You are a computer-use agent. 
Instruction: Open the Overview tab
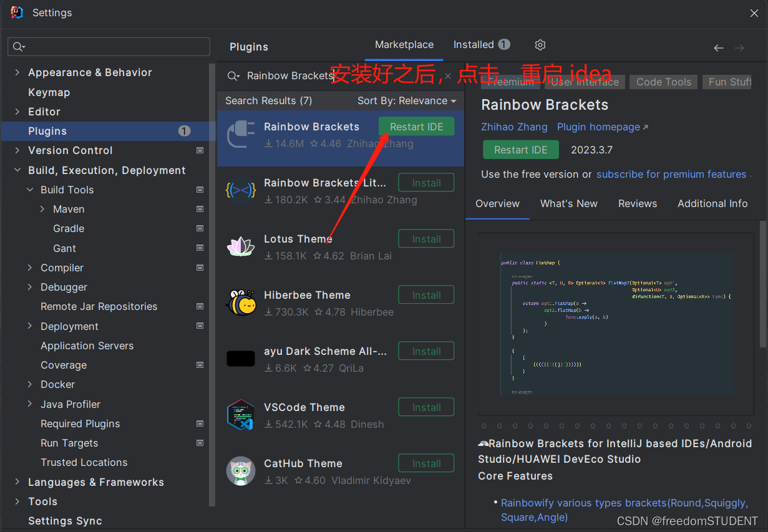pos(497,203)
